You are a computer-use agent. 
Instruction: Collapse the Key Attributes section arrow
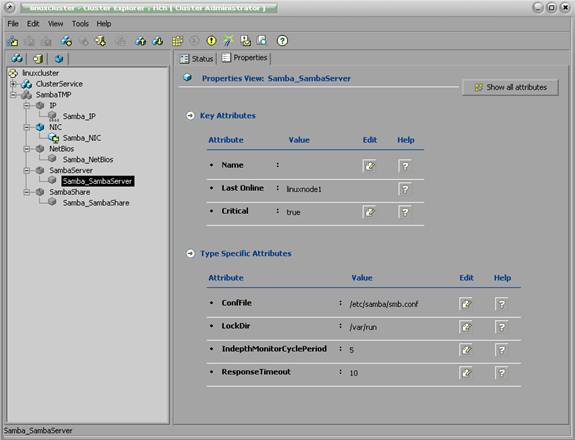pos(190,116)
